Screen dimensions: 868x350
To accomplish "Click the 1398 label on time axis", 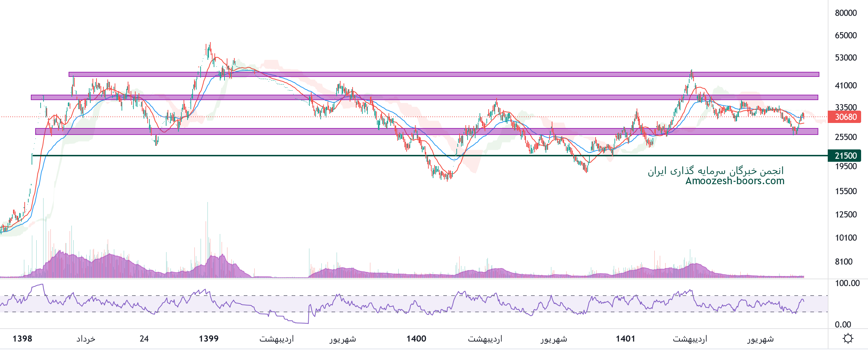I will (x=22, y=339).
